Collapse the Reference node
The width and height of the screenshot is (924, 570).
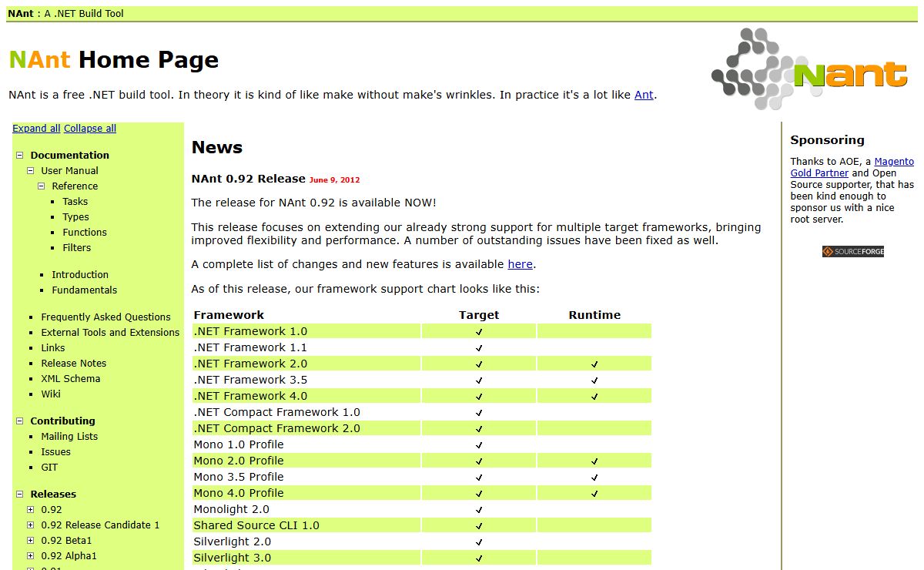[x=42, y=186]
